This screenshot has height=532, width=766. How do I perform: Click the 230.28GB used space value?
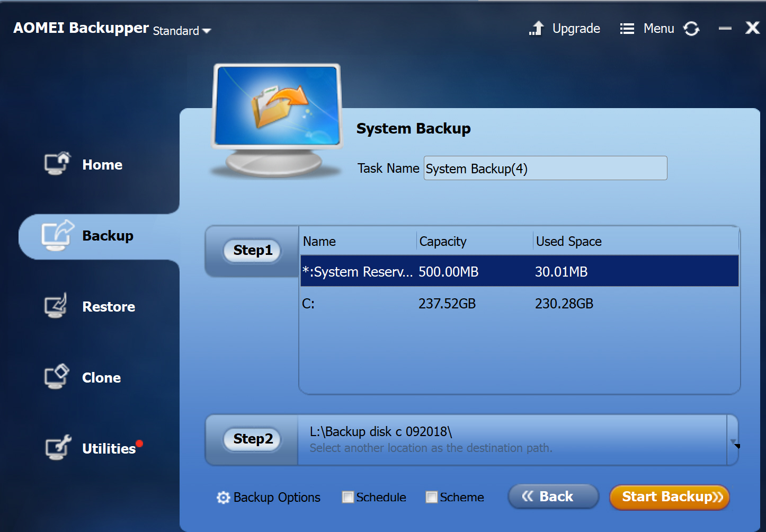(x=564, y=304)
